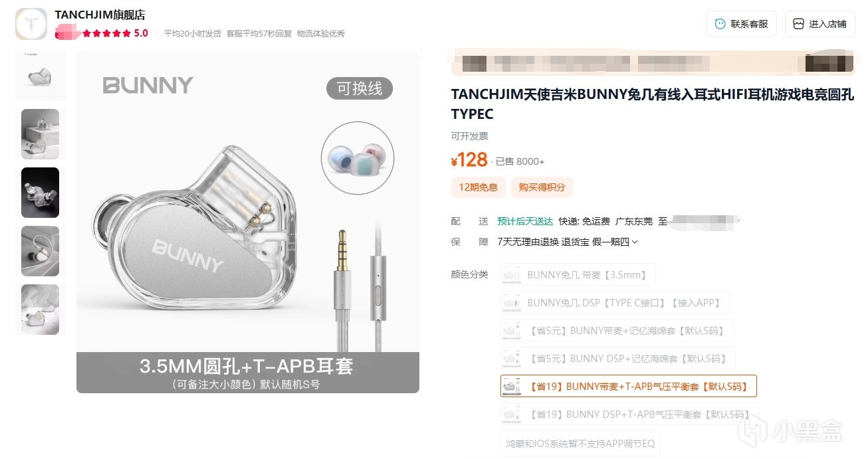This screenshot has width=868, height=459.
Task: Open TANCHJIM旗舰店 store name link
Action: [100, 15]
